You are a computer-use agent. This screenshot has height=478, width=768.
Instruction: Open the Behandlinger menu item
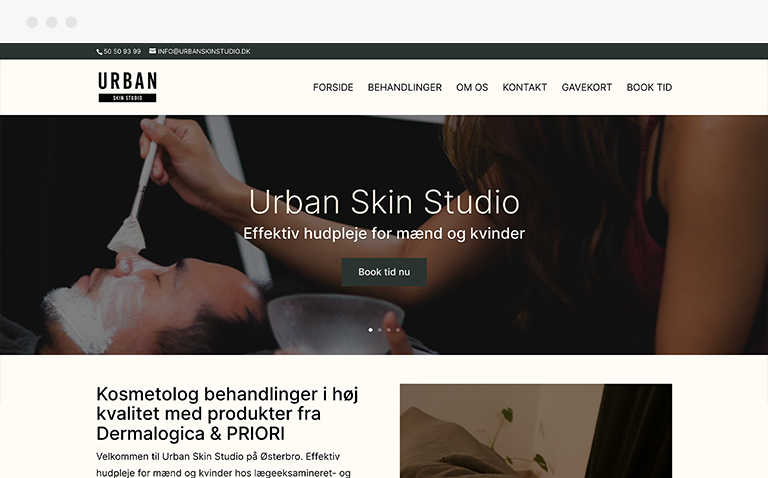pos(405,87)
